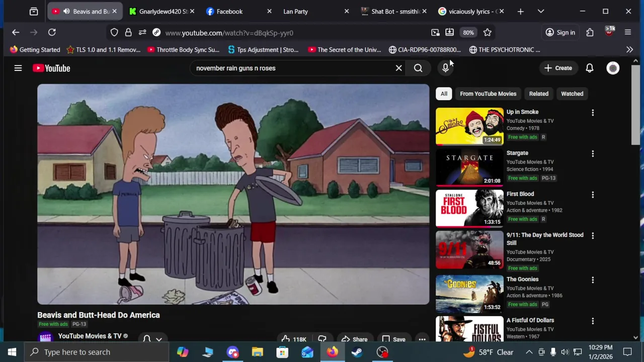Mute the Beavis and Butt-Head tab audio

[x=66, y=11]
